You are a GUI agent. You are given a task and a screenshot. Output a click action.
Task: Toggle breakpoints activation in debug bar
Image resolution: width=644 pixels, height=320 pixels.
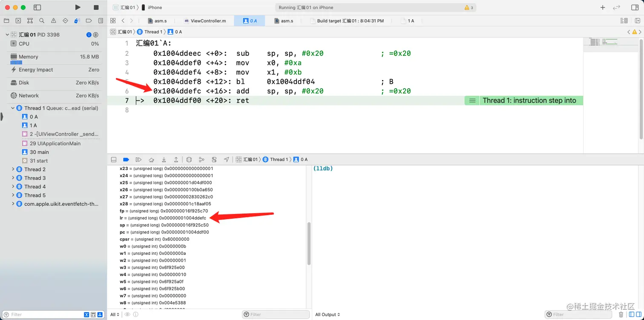pos(126,159)
